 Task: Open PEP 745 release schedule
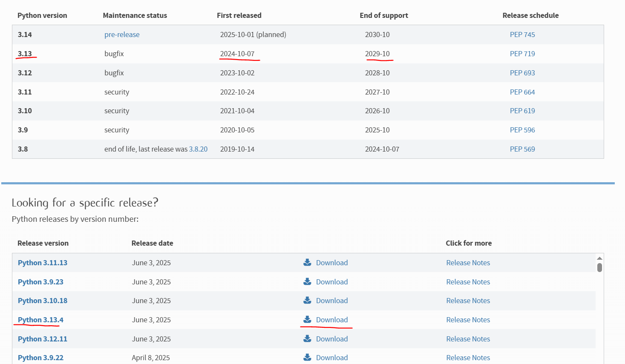pos(522,34)
